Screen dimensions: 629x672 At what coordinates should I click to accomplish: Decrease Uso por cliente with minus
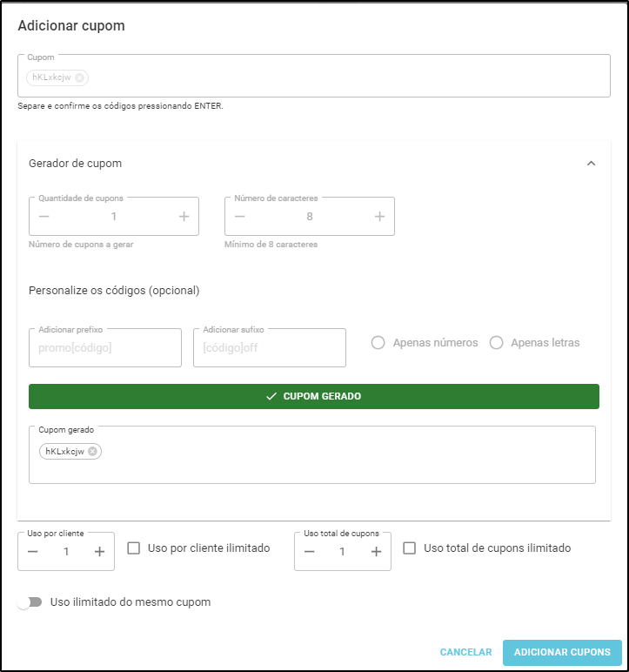tap(33, 552)
